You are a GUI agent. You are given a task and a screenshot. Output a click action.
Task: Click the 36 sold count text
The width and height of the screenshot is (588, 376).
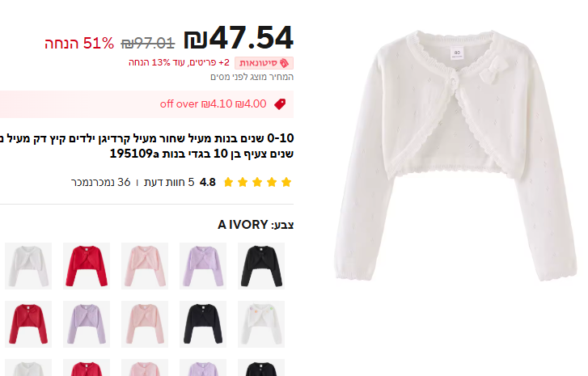pyautogui.click(x=100, y=182)
